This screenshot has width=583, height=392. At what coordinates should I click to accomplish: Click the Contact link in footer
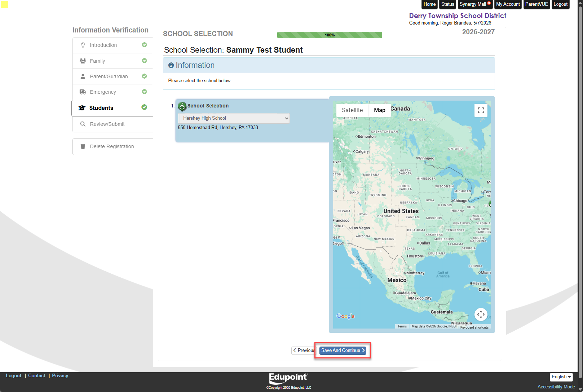(x=37, y=376)
